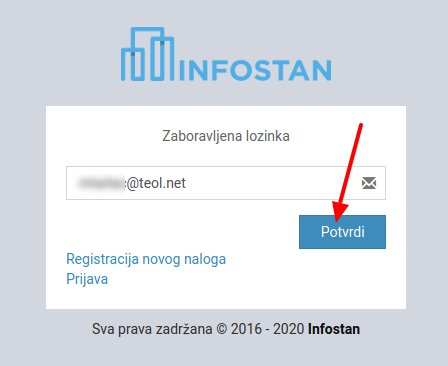Click the Zaboravljena lozinka heading

point(226,136)
